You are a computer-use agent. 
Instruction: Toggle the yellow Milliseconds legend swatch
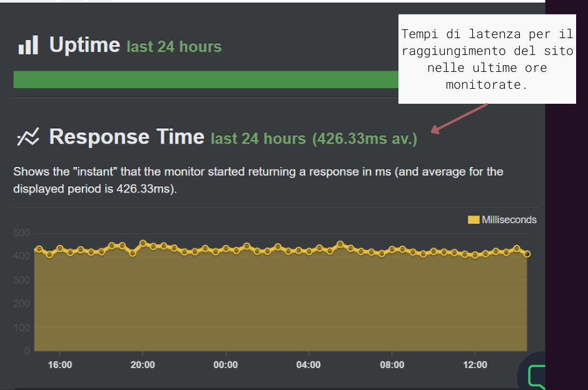(474, 219)
